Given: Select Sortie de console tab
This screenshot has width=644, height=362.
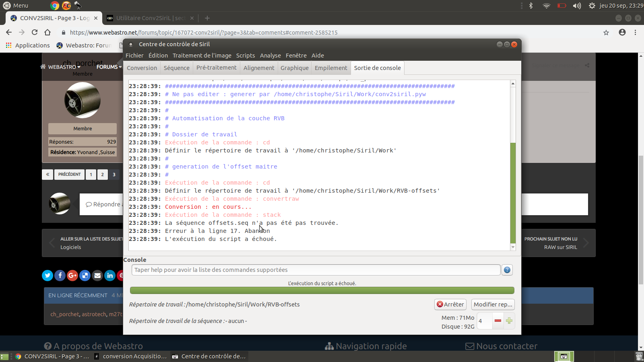Looking at the screenshot, I should point(378,68).
